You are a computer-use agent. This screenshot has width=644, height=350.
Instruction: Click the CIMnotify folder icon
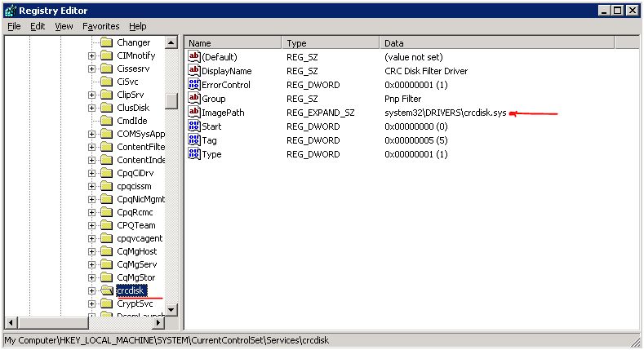106,55
